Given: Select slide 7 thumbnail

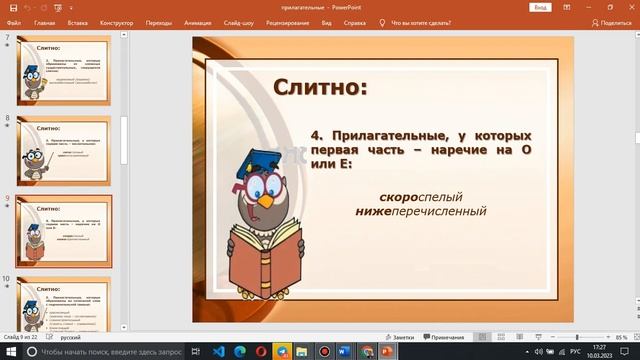Looking at the screenshot, I should [64, 70].
